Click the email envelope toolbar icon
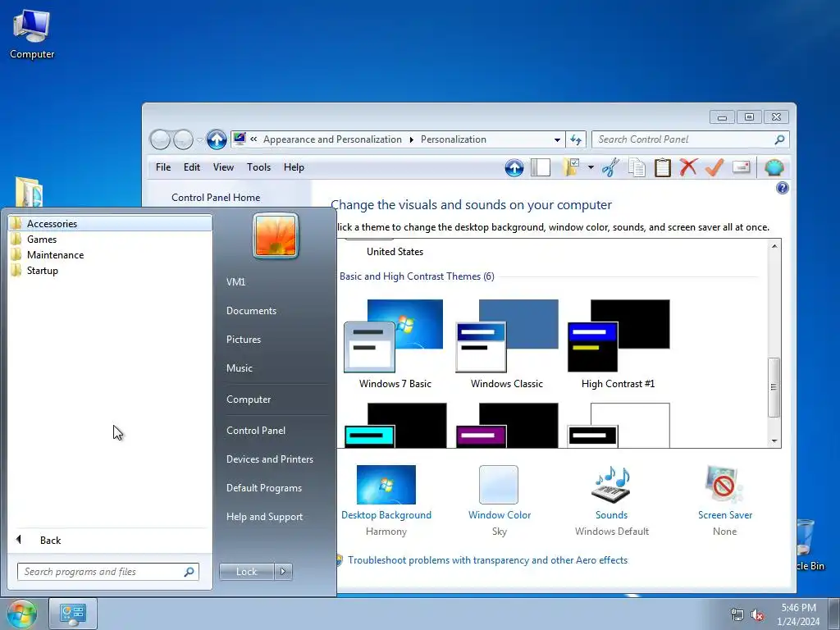840x630 pixels. click(741, 167)
